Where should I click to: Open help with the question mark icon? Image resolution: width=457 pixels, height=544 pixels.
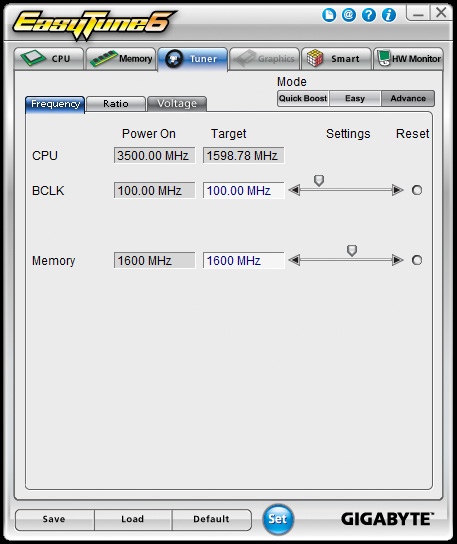(x=369, y=15)
